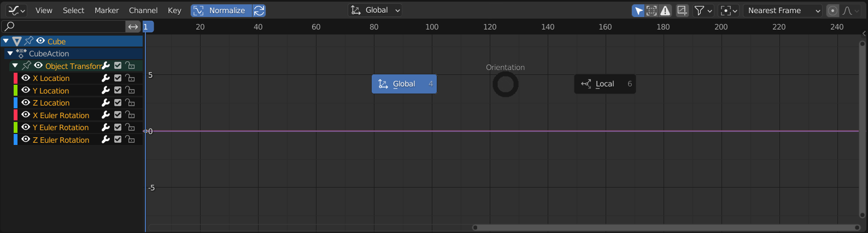This screenshot has height=233, width=868.
Task: Hide the Y Location channel
Action: [x=26, y=90]
